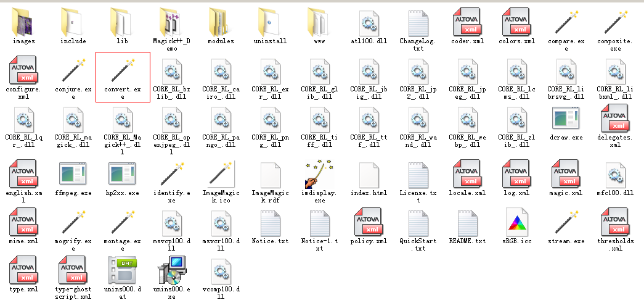Select the imdisplay.exe wizard icon
644x308 pixels.
[319, 175]
